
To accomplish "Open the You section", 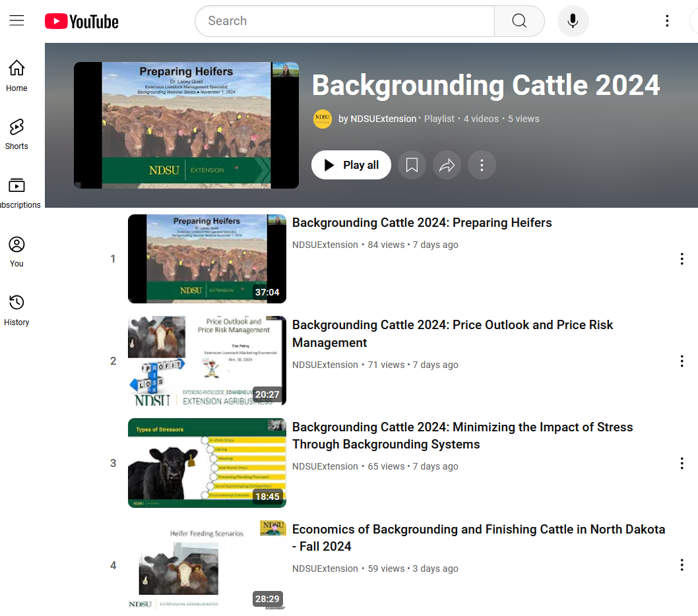I will pos(16,251).
